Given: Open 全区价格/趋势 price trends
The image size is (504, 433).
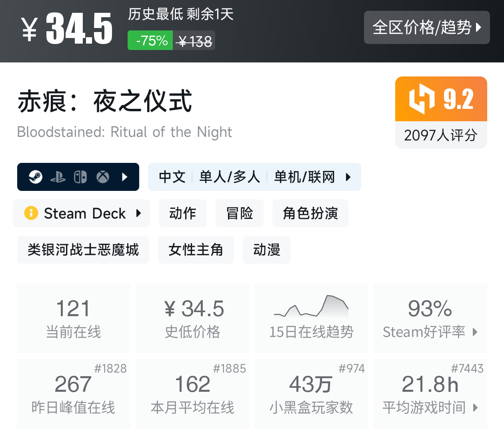Looking at the screenshot, I should click(427, 27).
